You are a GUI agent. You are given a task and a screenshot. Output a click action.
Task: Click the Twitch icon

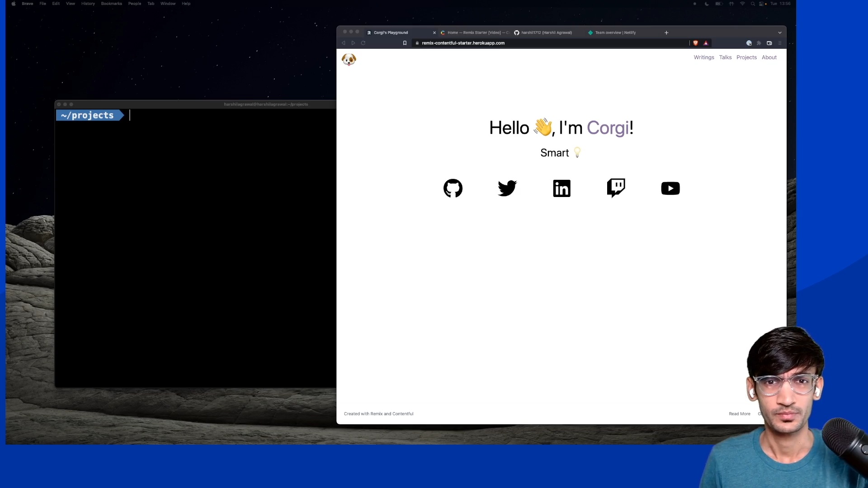pos(616,188)
